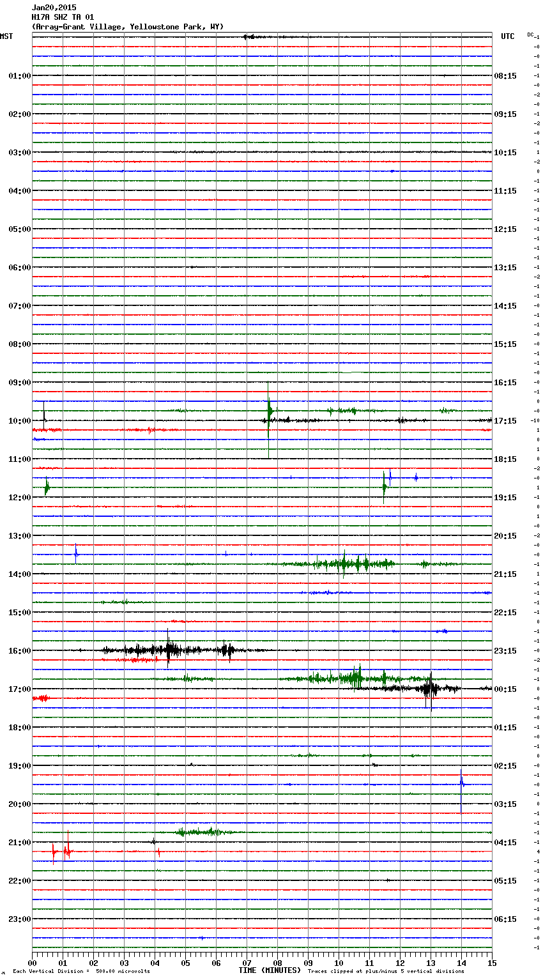Select the 19:00 MST time label
Image resolution: width=543 pixels, height=980 pixels.
(x=19, y=766)
